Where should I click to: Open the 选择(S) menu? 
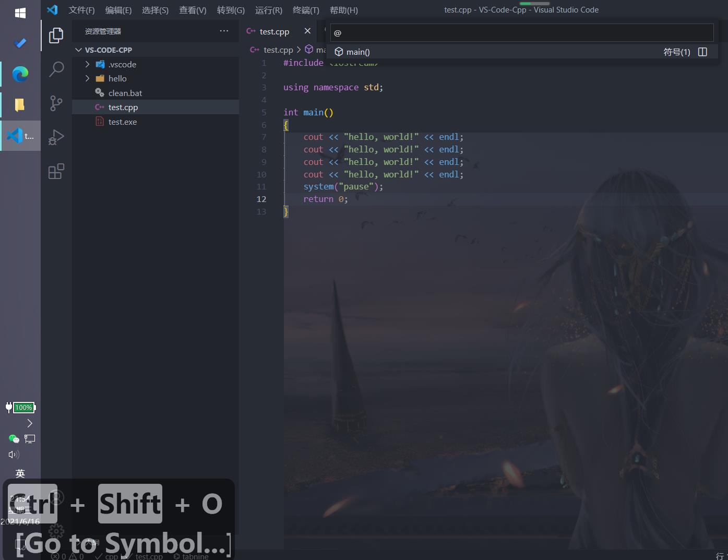coord(155,10)
